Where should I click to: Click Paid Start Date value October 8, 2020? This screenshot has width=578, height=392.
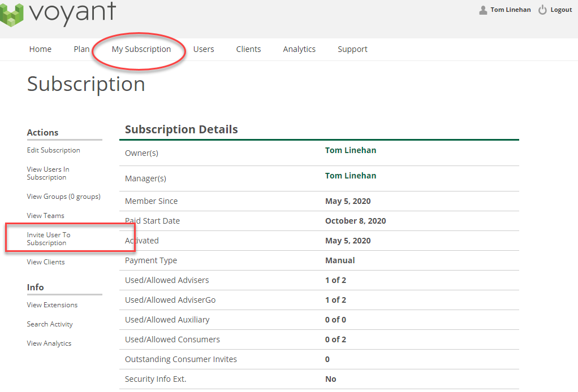pos(355,221)
